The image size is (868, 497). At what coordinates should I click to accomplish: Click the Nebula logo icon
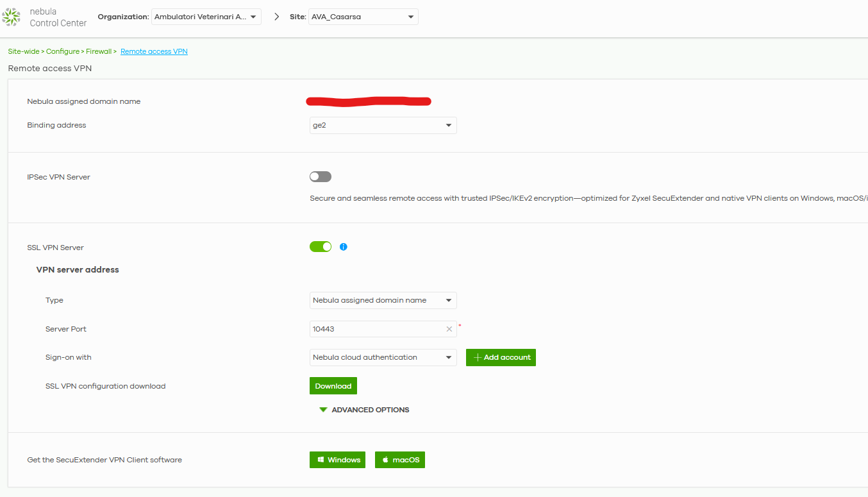12,17
